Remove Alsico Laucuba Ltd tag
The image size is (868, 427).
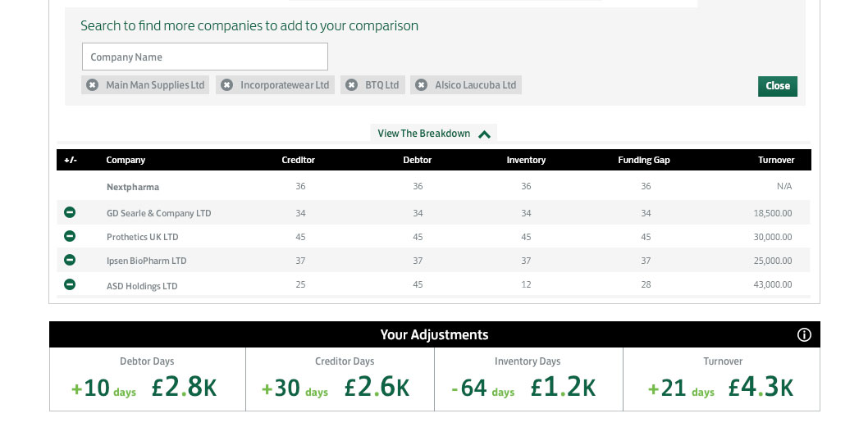(x=421, y=85)
